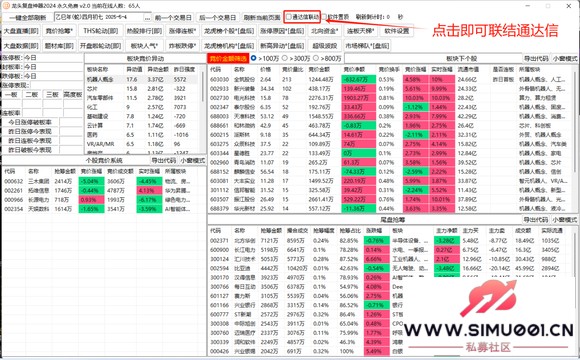
Task: Select the >300万 radio filter
Action: click(x=284, y=58)
